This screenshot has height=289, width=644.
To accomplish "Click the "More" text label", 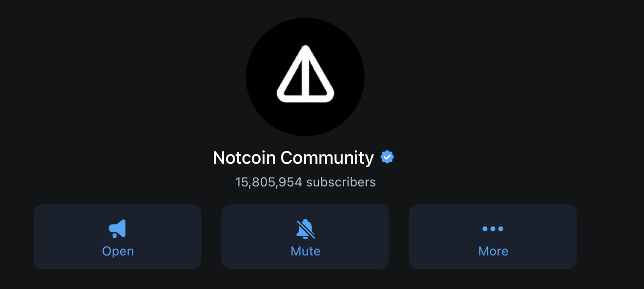I will click(x=493, y=251).
